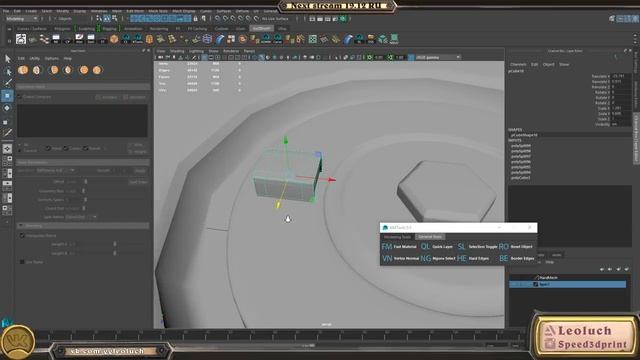Activate the Scale tool in the toolbox

click(7, 121)
